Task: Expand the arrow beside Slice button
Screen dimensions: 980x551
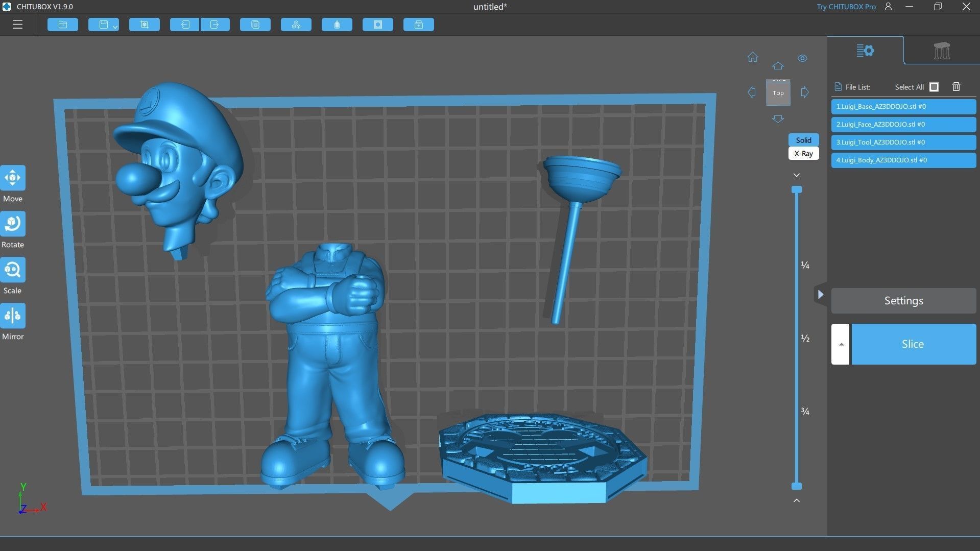Action: pyautogui.click(x=841, y=344)
